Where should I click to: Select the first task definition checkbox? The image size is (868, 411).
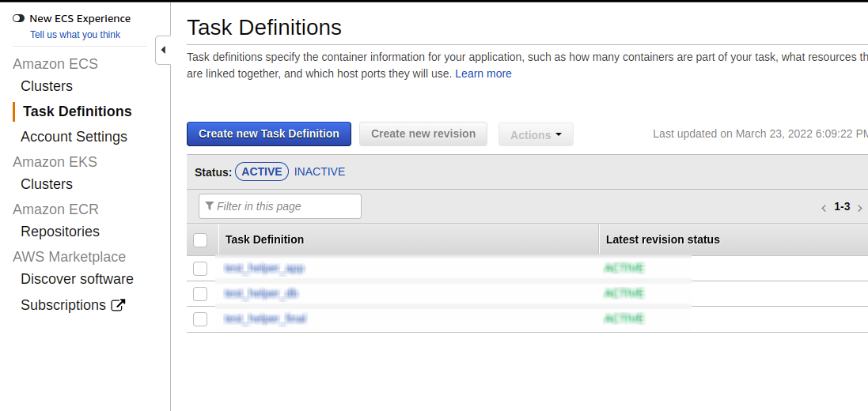click(200, 269)
